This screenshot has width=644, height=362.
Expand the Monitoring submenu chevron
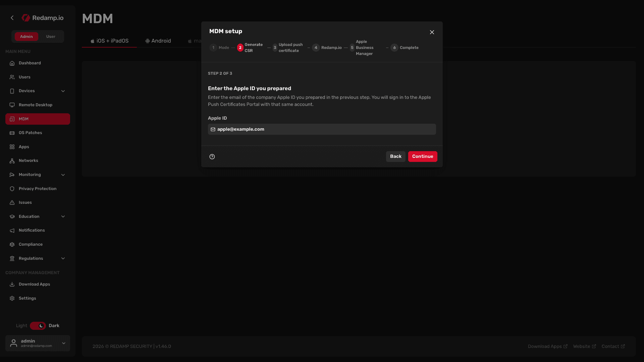pyautogui.click(x=63, y=175)
